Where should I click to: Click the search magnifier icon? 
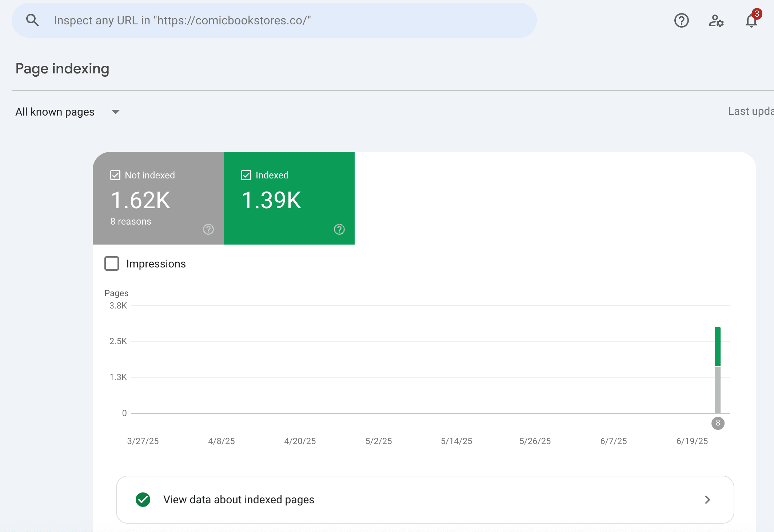(x=32, y=20)
